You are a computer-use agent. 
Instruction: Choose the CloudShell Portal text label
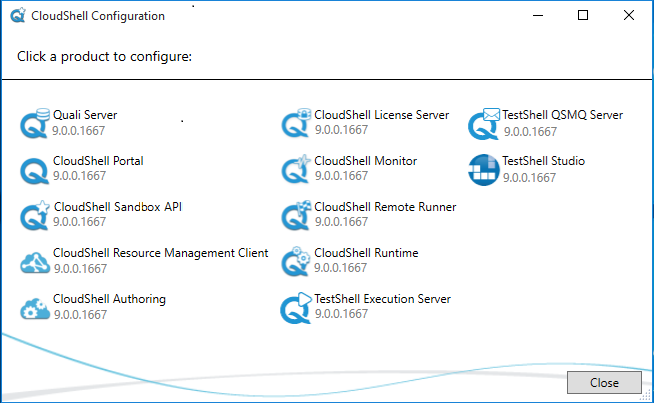(99, 161)
